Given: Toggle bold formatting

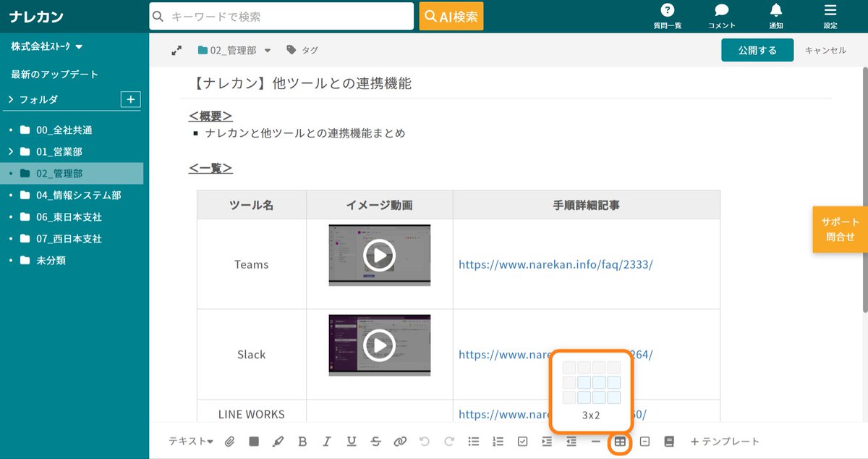Looking at the screenshot, I should (302, 441).
